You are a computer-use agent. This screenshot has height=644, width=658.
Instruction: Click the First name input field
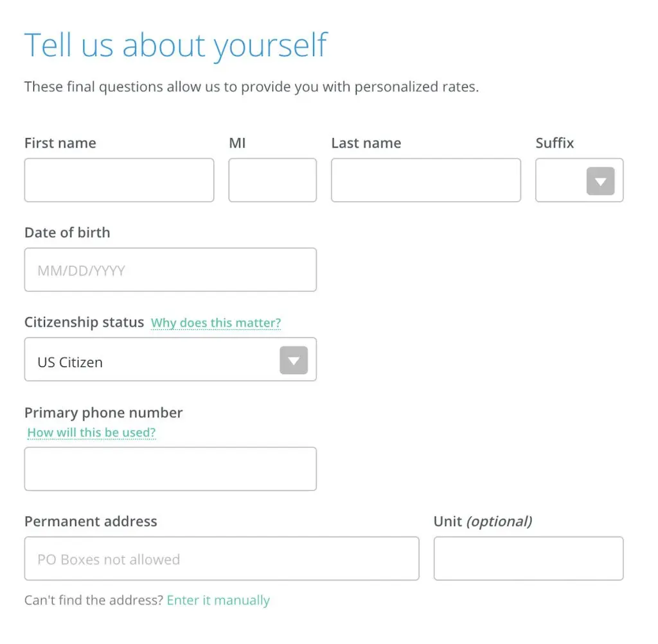(119, 181)
